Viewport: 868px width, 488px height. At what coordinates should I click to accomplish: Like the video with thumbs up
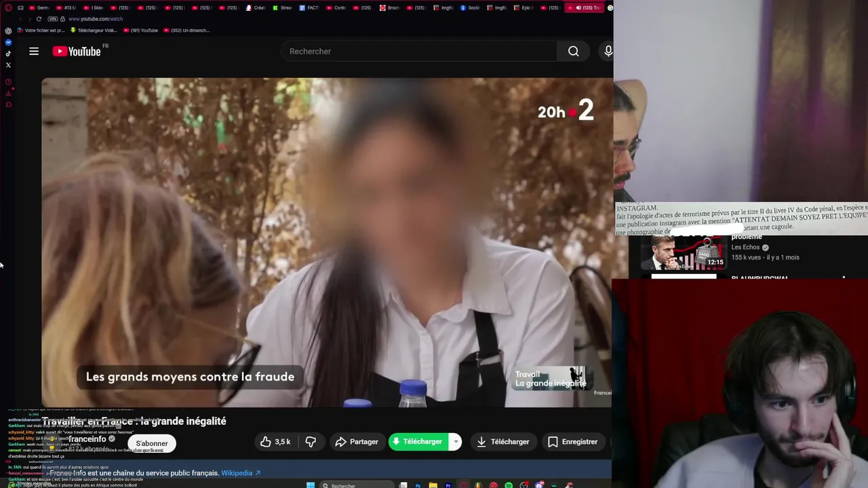(x=276, y=442)
